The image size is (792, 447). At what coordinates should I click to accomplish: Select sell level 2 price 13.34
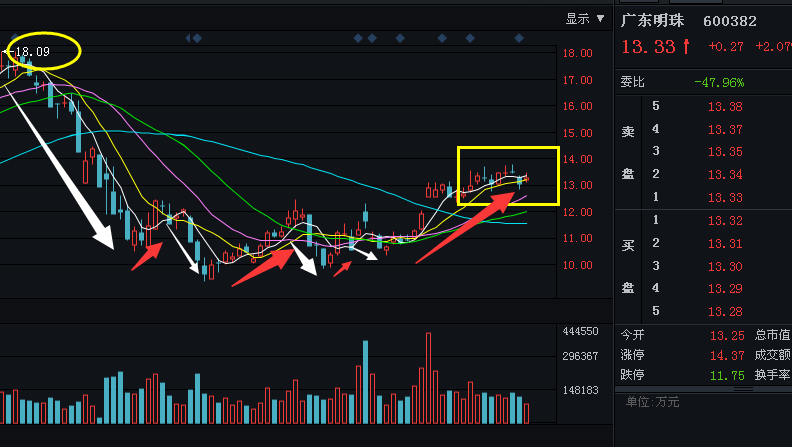(725, 175)
